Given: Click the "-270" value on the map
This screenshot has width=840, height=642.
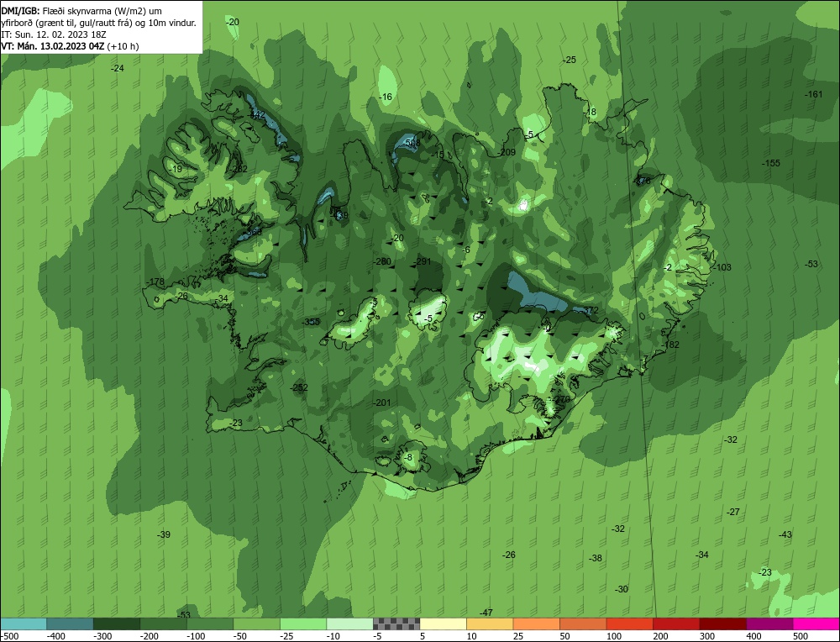Looking at the screenshot, I should tap(561, 399).
